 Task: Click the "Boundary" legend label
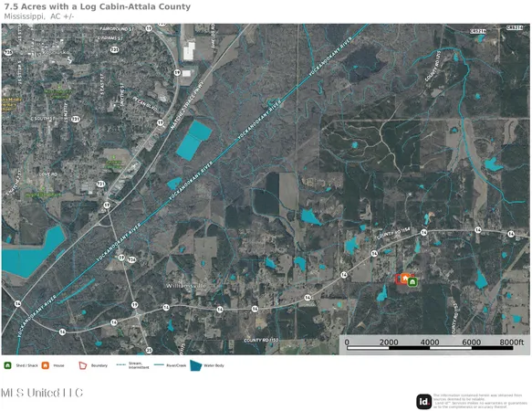99,365
